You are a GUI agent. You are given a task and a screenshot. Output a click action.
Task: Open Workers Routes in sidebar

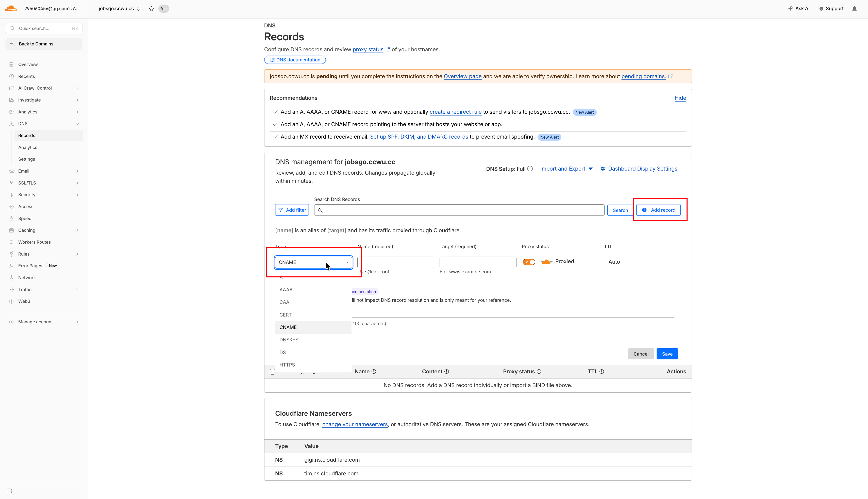pos(44,242)
